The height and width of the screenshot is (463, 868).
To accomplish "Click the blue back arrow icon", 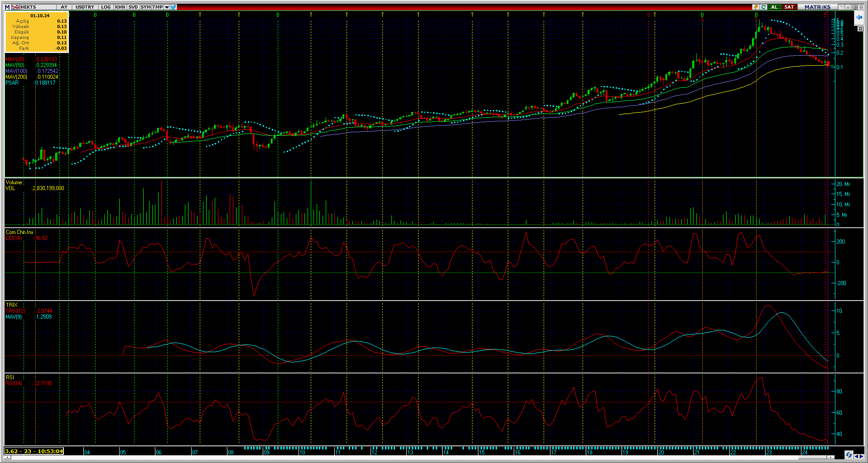I will coord(859,18).
